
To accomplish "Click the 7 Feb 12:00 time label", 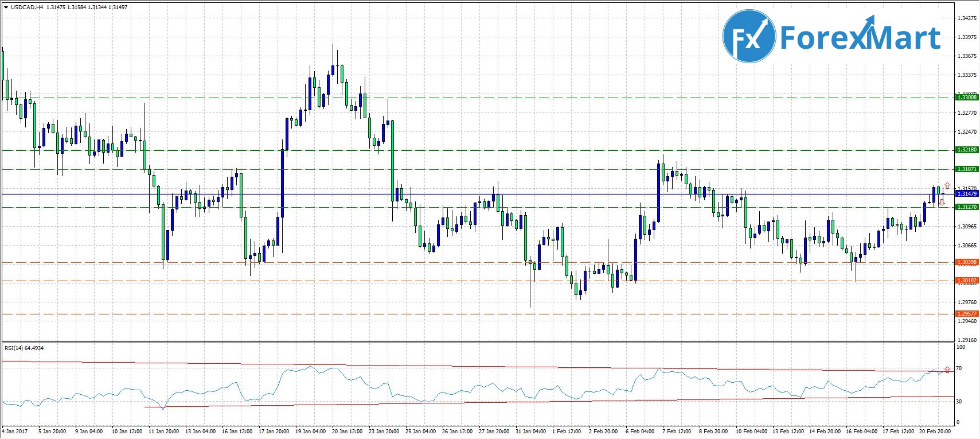I will click(x=677, y=432).
